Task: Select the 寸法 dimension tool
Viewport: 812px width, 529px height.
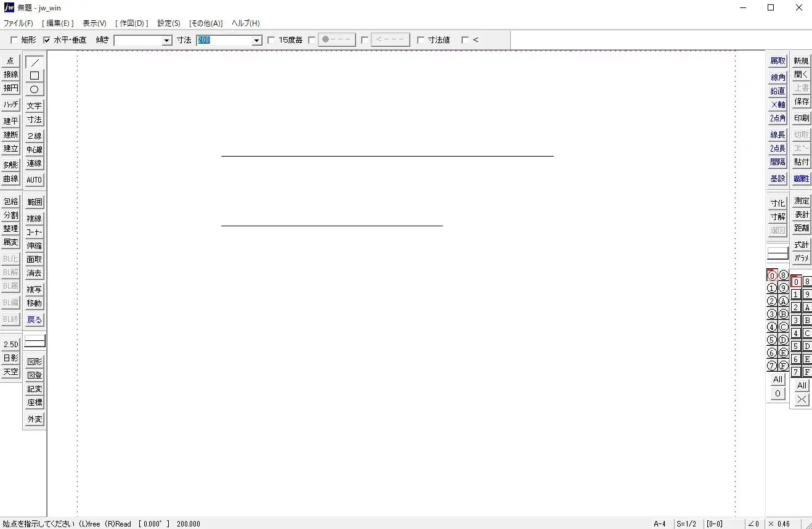Action: [x=35, y=120]
